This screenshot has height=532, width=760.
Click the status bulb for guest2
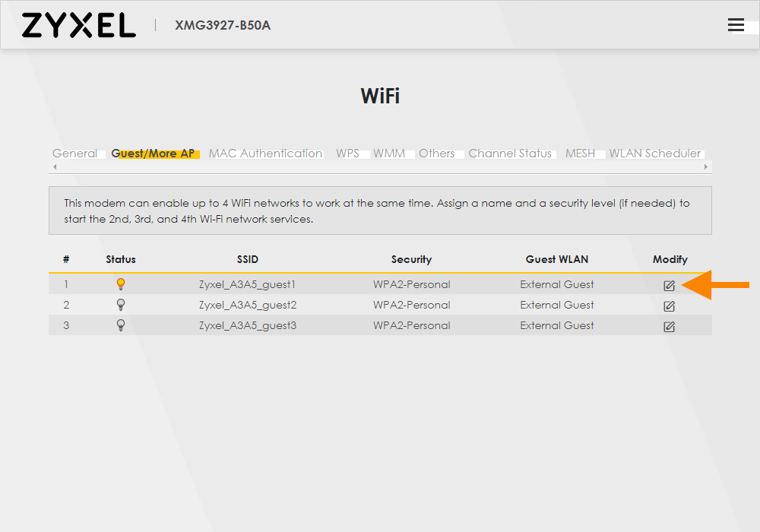[x=120, y=305]
